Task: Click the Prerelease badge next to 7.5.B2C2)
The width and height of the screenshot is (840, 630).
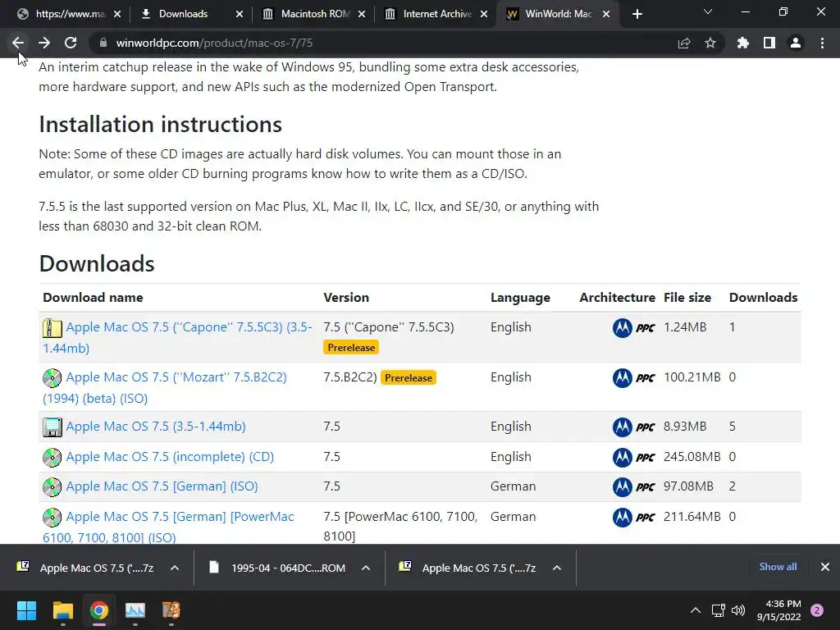Action: pyautogui.click(x=409, y=377)
